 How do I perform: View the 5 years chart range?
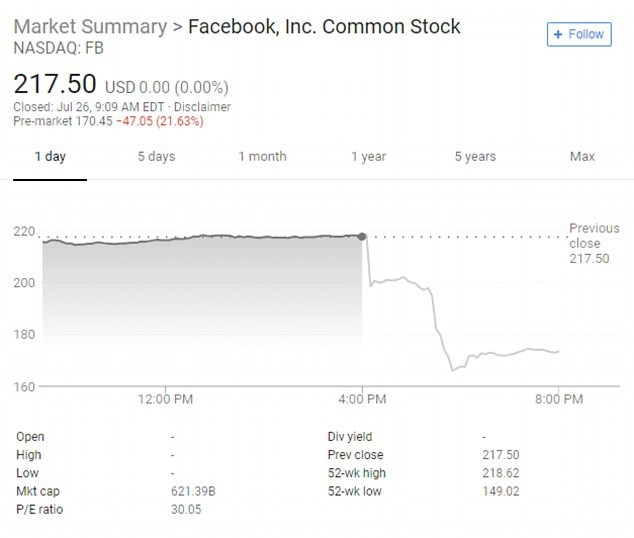pos(475,156)
